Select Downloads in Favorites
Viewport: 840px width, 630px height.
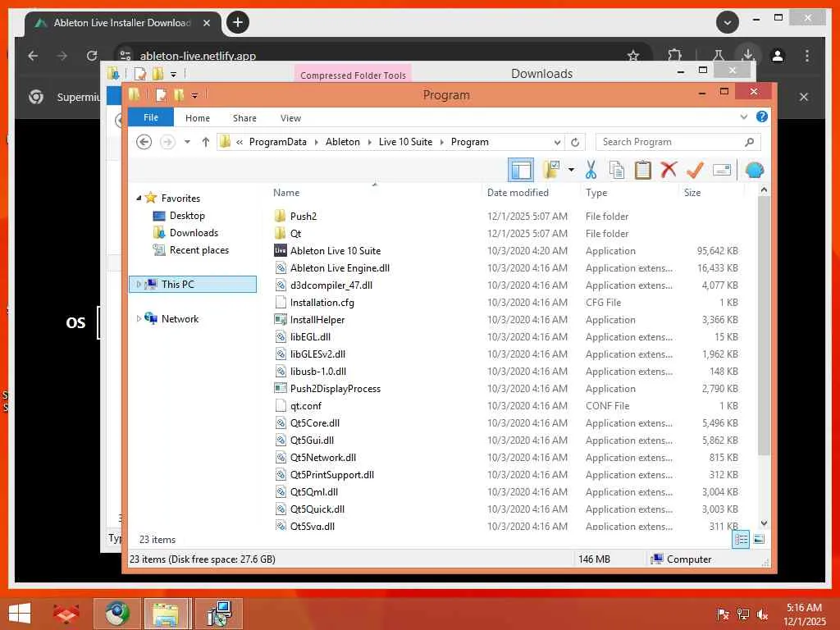[194, 232]
